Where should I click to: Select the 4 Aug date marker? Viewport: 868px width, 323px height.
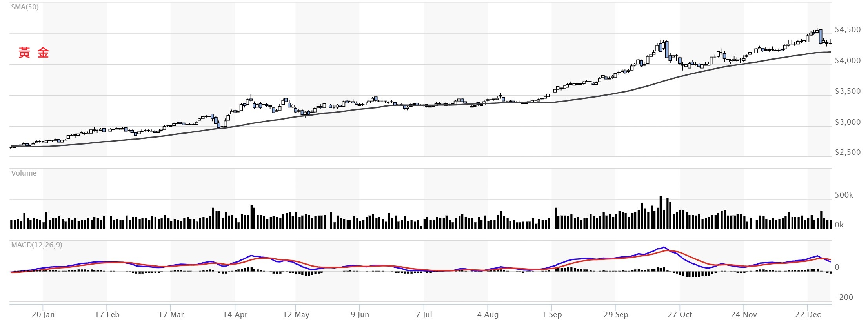tap(488, 314)
